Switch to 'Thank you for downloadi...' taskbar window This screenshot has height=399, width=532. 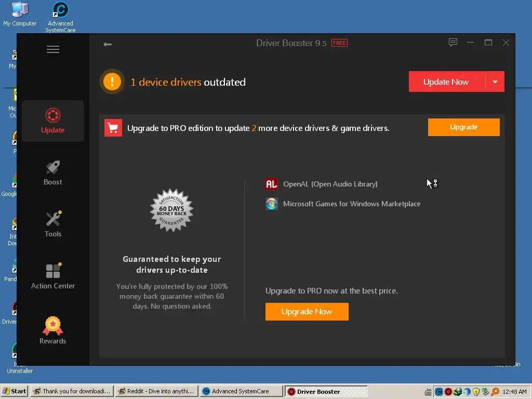(x=72, y=391)
